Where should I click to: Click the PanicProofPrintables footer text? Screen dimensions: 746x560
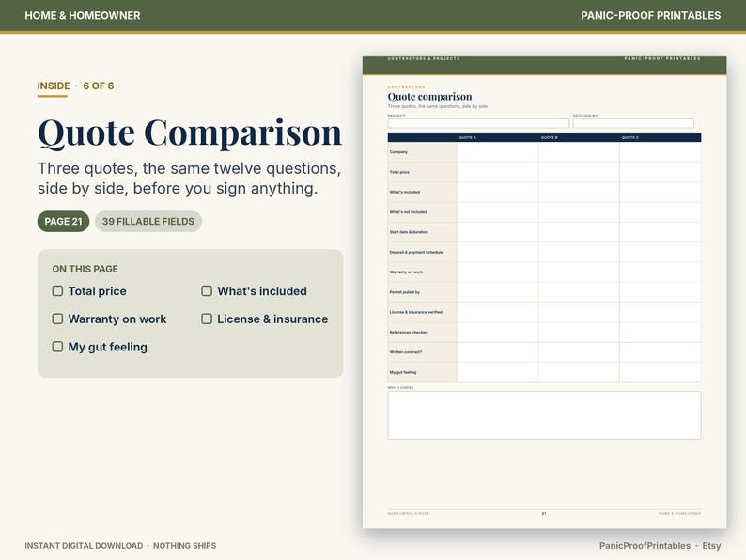click(645, 546)
